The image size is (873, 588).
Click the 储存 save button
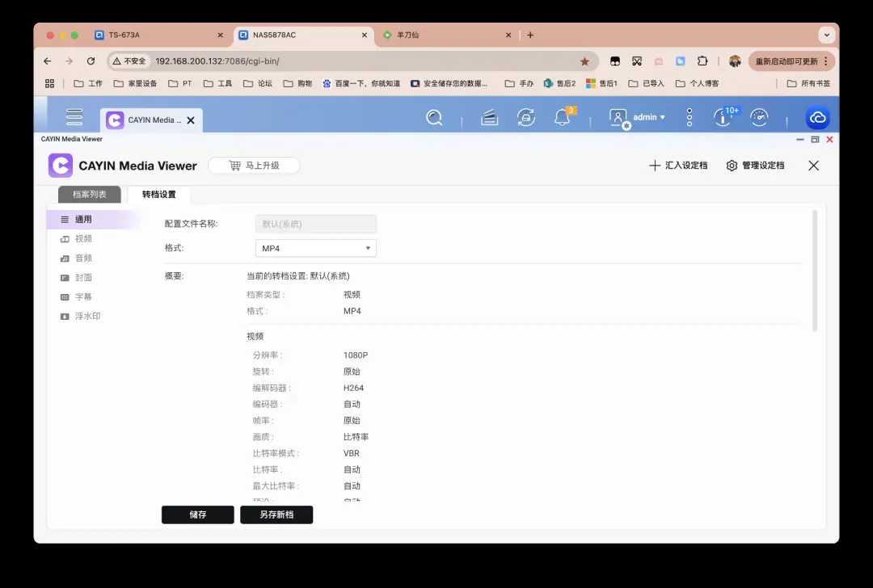pyautogui.click(x=198, y=515)
